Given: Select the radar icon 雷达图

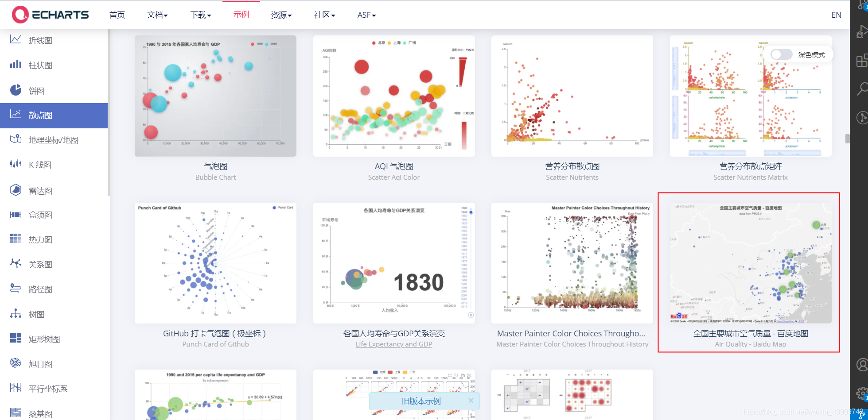Looking at the screenshot, I should click(16, 190).
